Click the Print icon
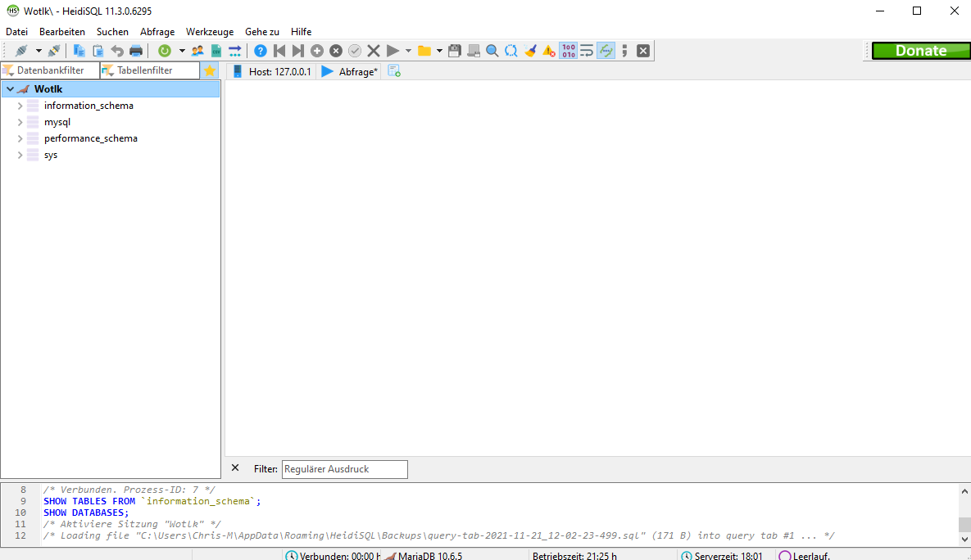Image resolution: width=971 pixels, height=560 pixels. 136,51
